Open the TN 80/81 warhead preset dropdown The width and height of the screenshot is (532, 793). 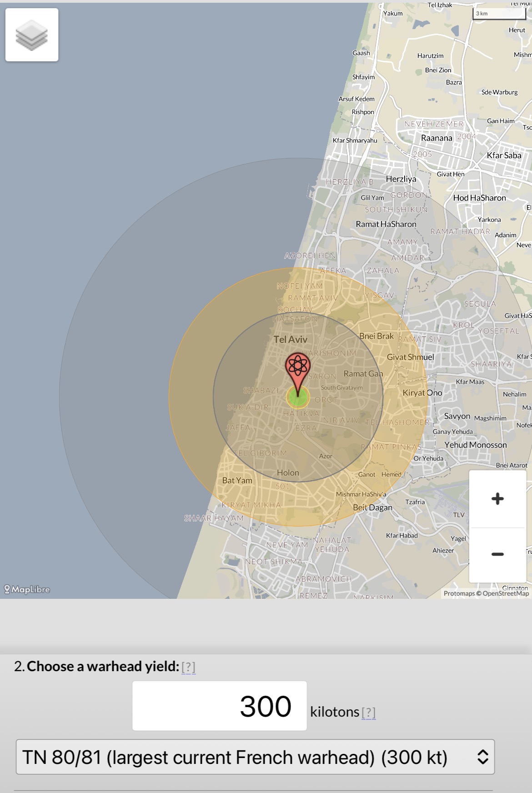(x=255, y=757)
